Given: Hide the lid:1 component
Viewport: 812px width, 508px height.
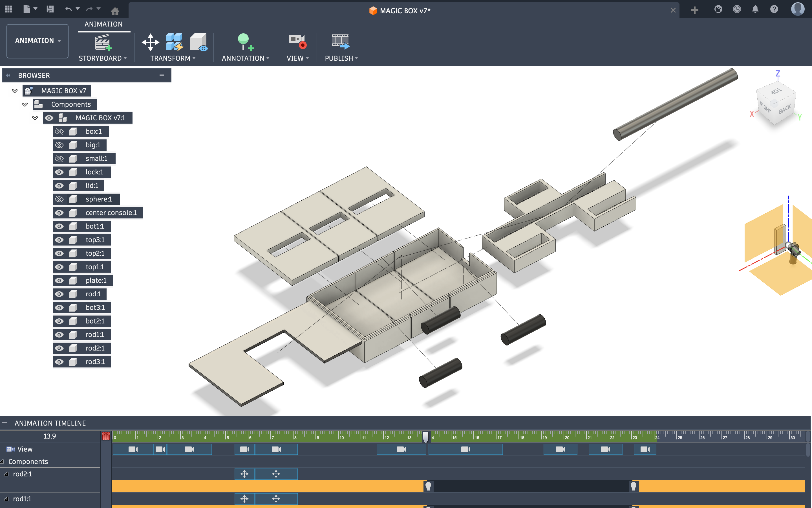Looking at the screenshot, I should (x=59, y=185).
